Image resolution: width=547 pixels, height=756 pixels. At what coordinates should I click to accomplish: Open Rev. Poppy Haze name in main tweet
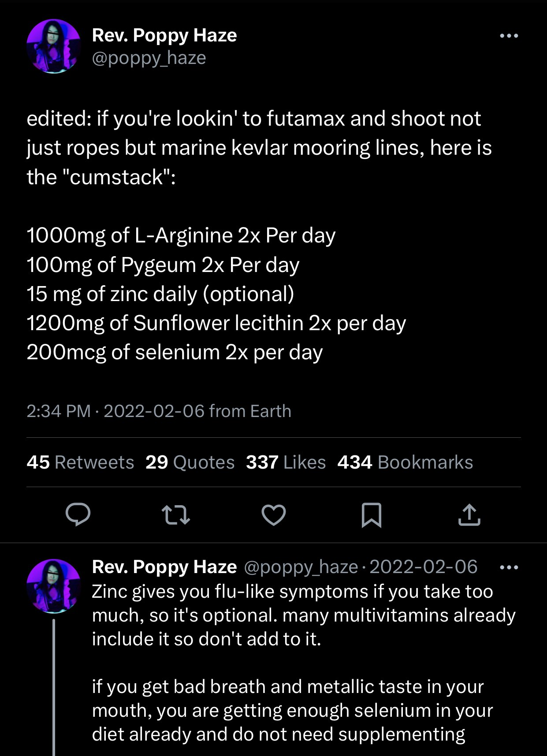click(x=164, y=35)
